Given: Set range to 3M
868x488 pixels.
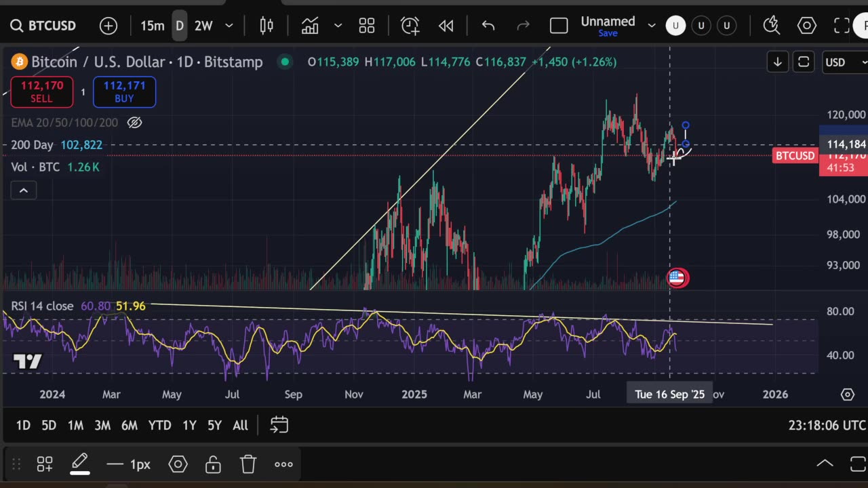Looking at the screenshot, I should point(102,425).
